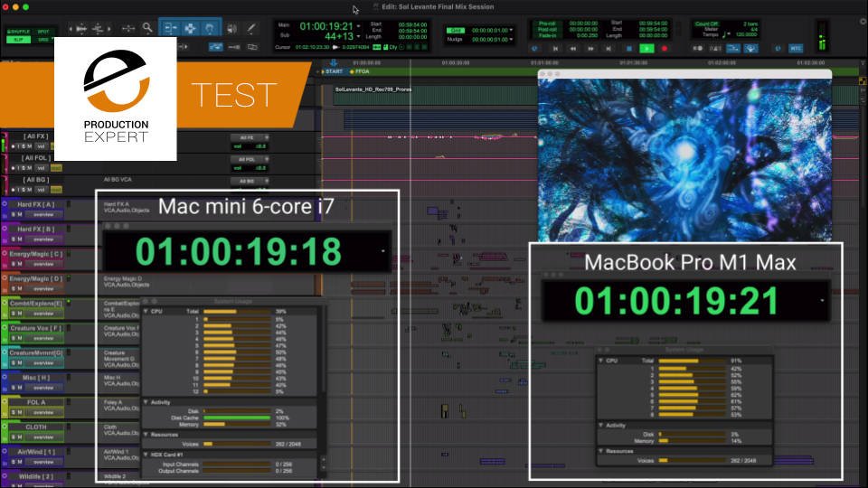The image size is (868, 488).
Task: Toggle Fade-in in transport
Action: click(547, 35)
